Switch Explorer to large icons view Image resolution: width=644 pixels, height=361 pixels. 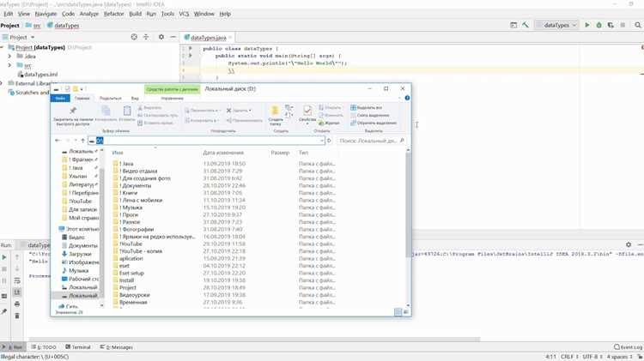[406, 312]
